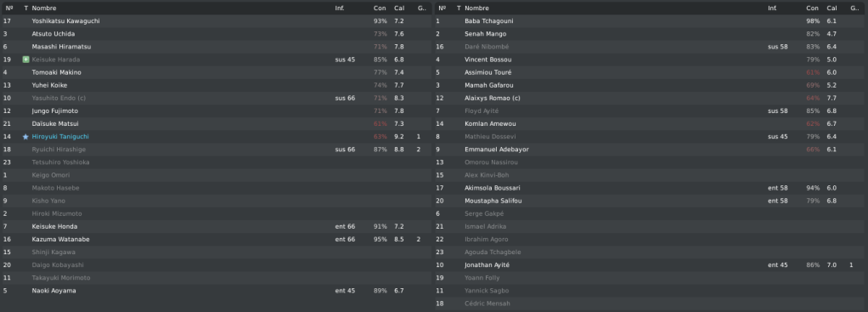Select Kazuma Watanabe in the list

217,240
